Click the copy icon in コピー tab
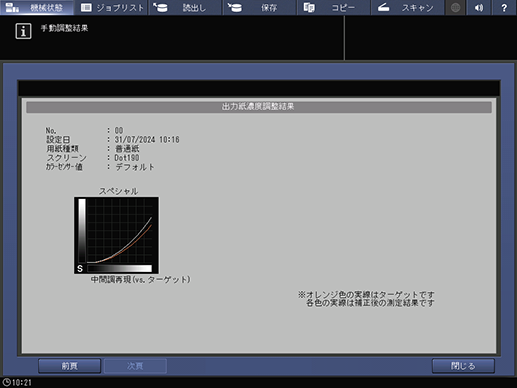 (x=309, y=7)
